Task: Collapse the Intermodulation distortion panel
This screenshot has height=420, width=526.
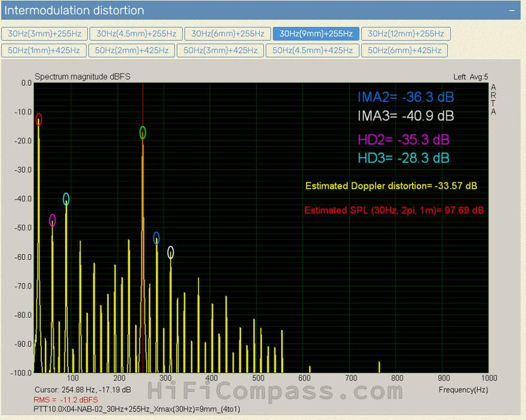Action: tap(512, 11)
